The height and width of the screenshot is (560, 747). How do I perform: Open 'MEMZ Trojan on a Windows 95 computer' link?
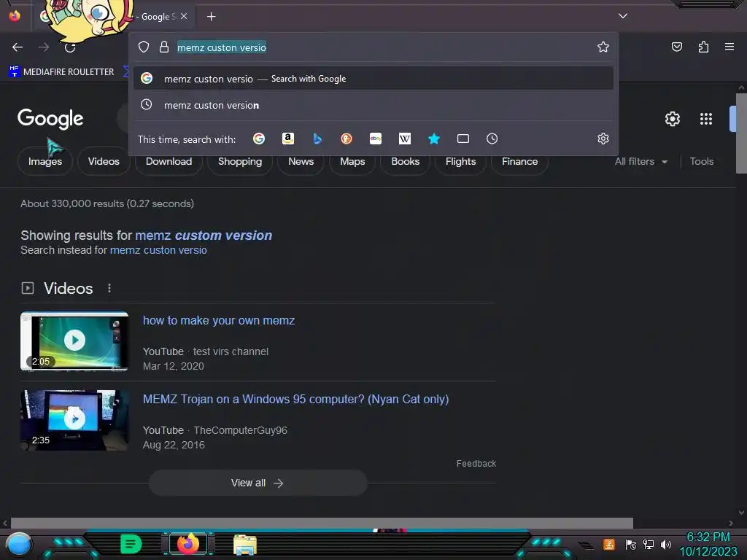[295, 399]
